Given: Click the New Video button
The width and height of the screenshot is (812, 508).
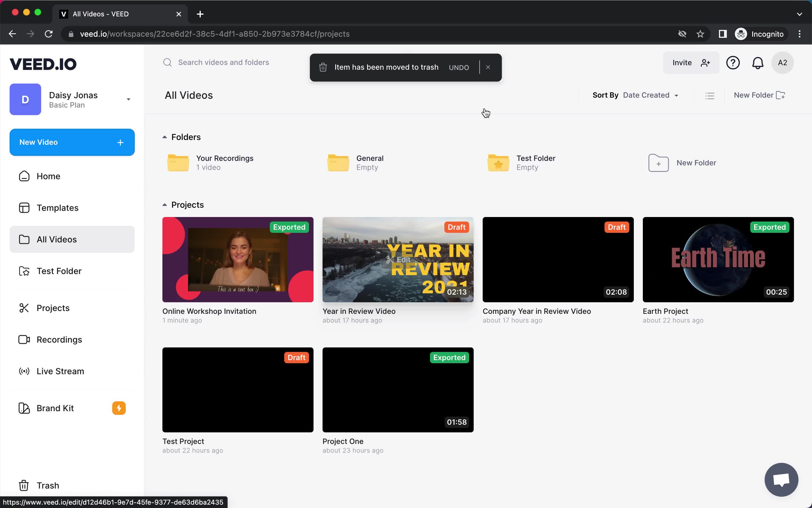Looking at the screenshot, I should [x=72, y=143].
